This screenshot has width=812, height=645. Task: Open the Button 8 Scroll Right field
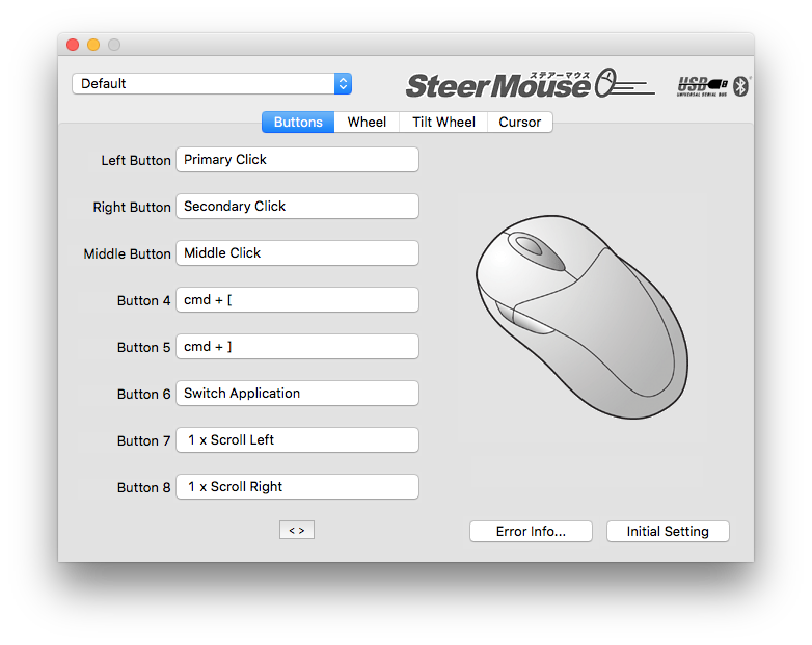pos(297,487)
